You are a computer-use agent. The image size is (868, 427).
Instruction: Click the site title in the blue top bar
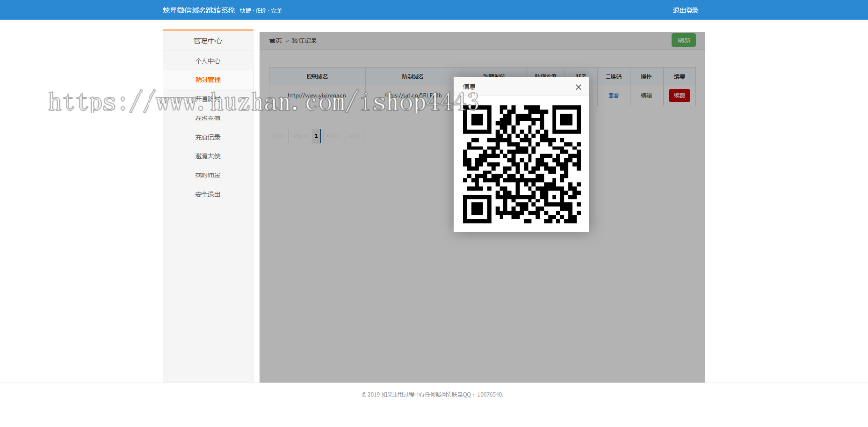click(199, 10)
